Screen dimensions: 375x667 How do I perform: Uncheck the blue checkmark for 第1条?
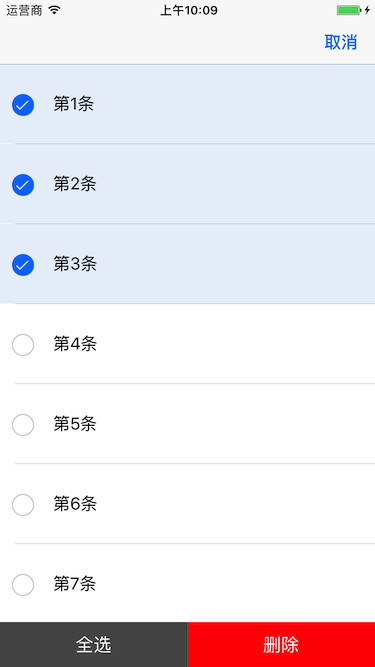click(23, 105)
